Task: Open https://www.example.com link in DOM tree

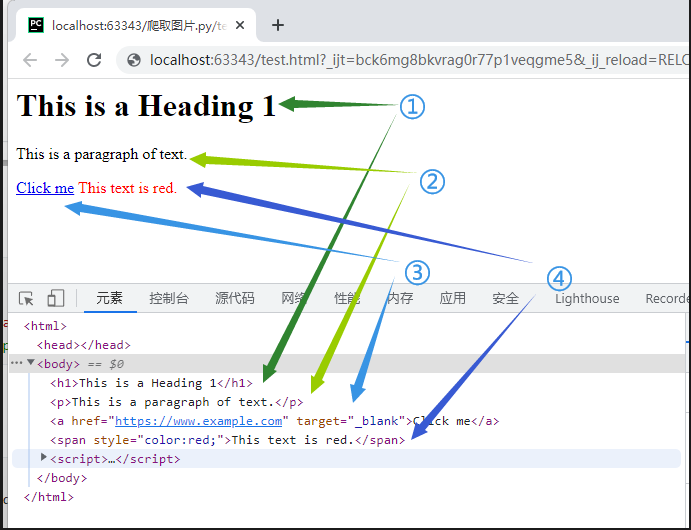Action: [198, 421]
